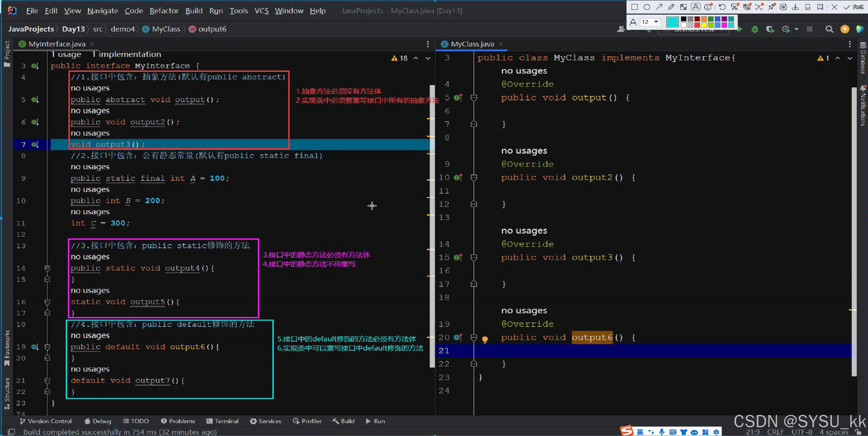Click the download save screenshot icon
This screenshot has height=436, width=868.
795,7
